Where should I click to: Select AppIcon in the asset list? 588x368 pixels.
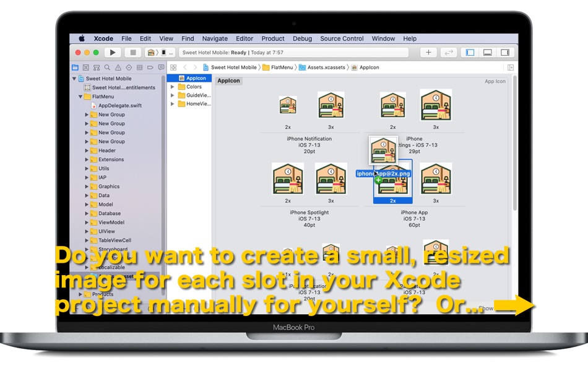point(189,78)
